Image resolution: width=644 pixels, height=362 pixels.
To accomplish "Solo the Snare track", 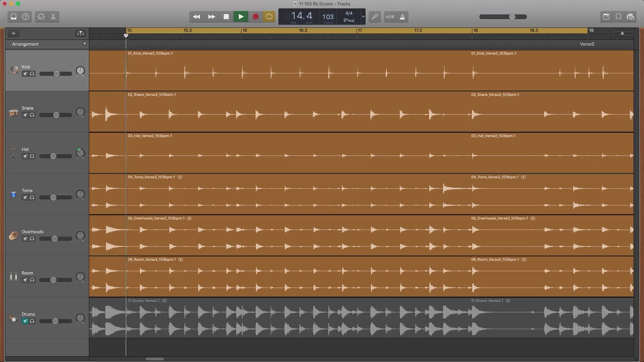I will click(32, 115).
